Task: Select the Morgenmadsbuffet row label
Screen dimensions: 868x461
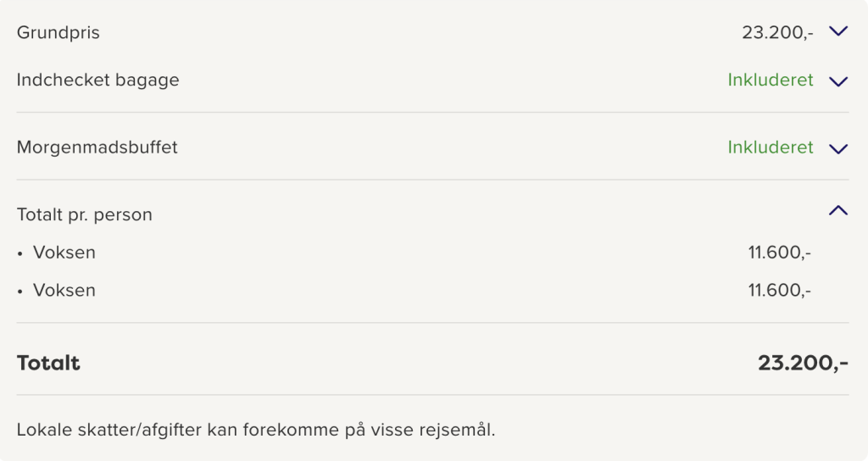Action: click(x=97, y=147)
